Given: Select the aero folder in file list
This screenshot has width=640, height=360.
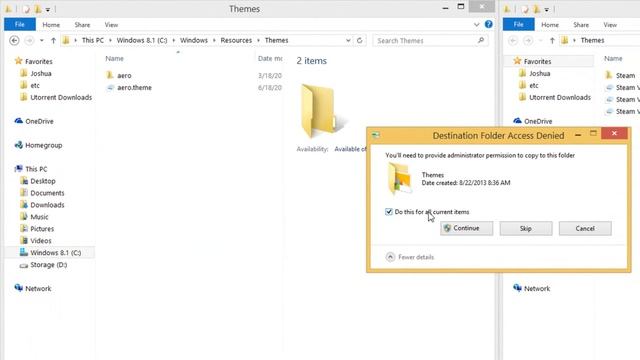Looking at the screenshot, I should coord(124,76).
